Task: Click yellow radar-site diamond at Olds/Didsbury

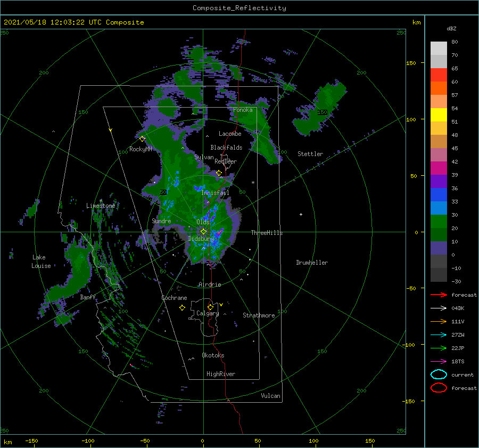Action: 203,232
